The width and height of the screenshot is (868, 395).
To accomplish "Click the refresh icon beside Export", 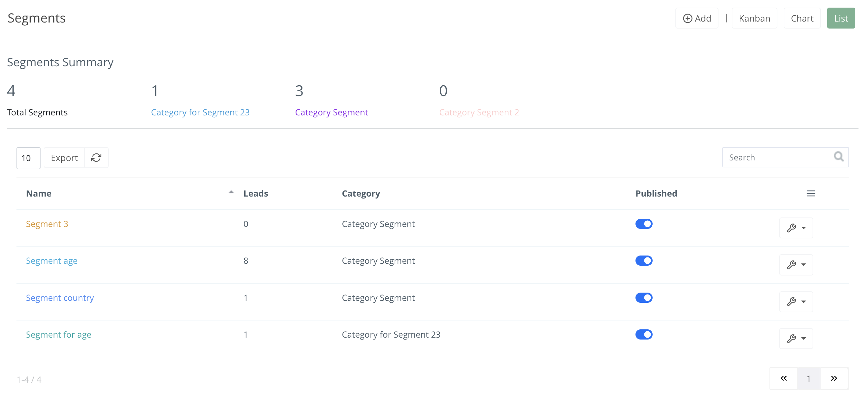I will click(96, 158).
